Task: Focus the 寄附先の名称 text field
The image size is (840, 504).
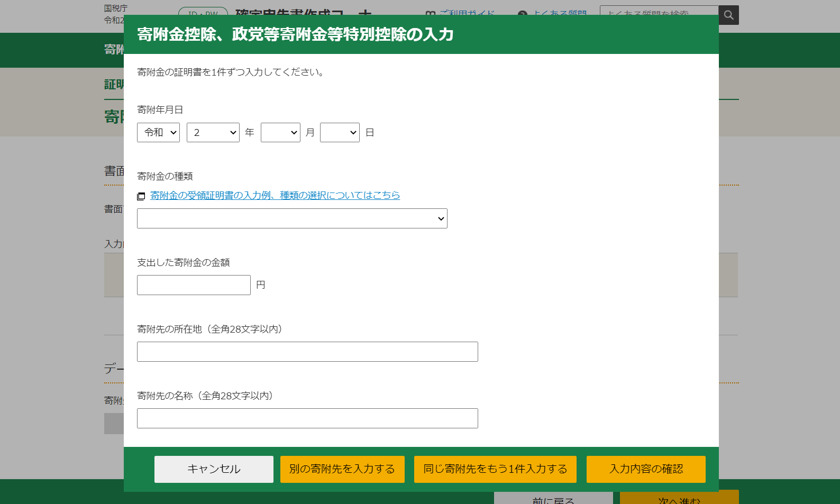Action: (x=307, y=418)
